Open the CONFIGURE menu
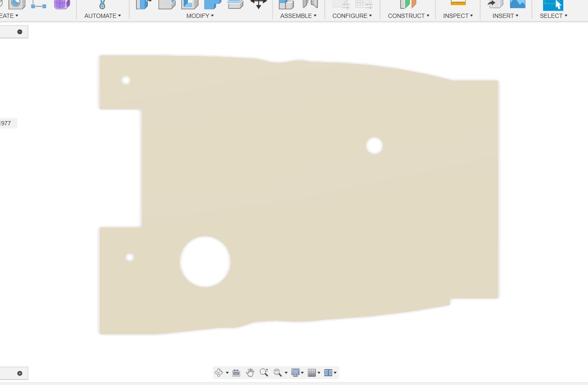The height and width of the screenshot is (385, 588). point(352,16)
